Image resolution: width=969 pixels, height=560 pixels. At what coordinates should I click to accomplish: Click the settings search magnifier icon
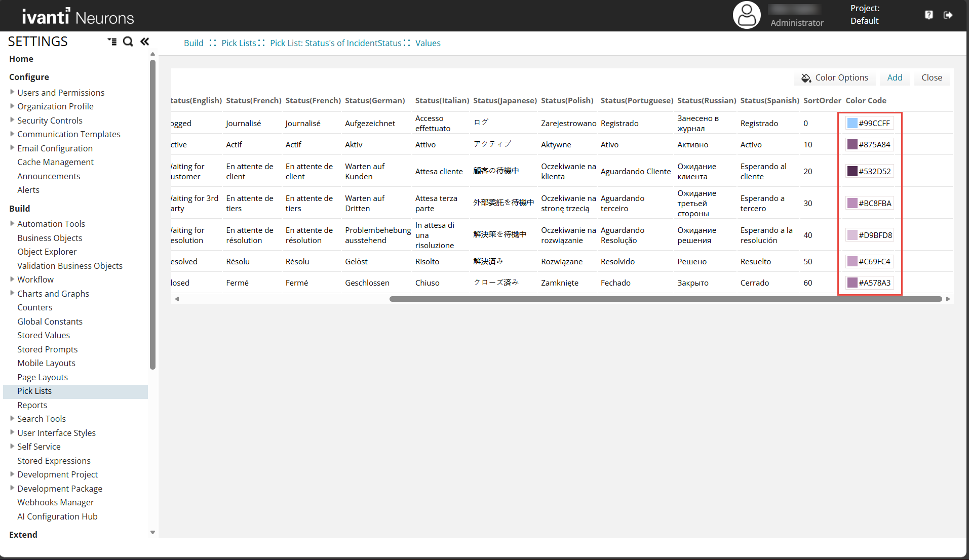pos(128,42)
